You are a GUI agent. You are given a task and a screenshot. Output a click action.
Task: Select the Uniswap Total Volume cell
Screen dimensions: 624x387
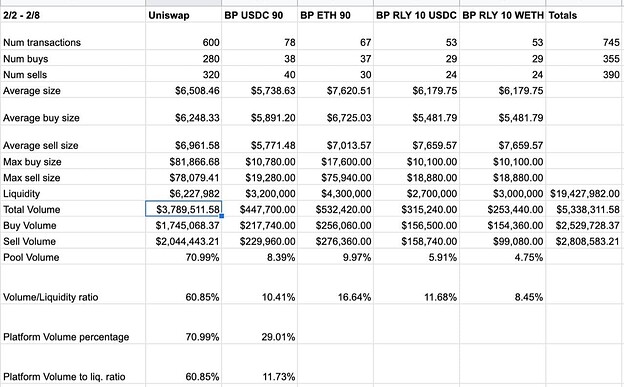[183, 209]
